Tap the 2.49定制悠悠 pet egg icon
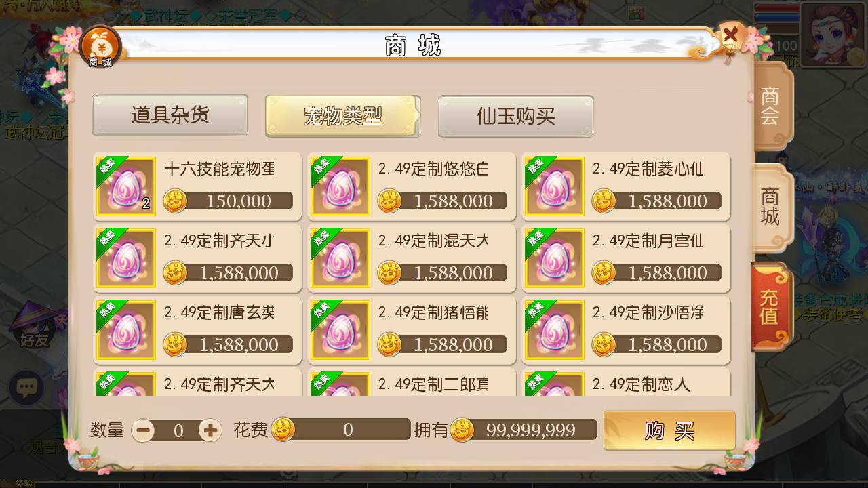Viewport: 868px width, 488px height. 340,186
